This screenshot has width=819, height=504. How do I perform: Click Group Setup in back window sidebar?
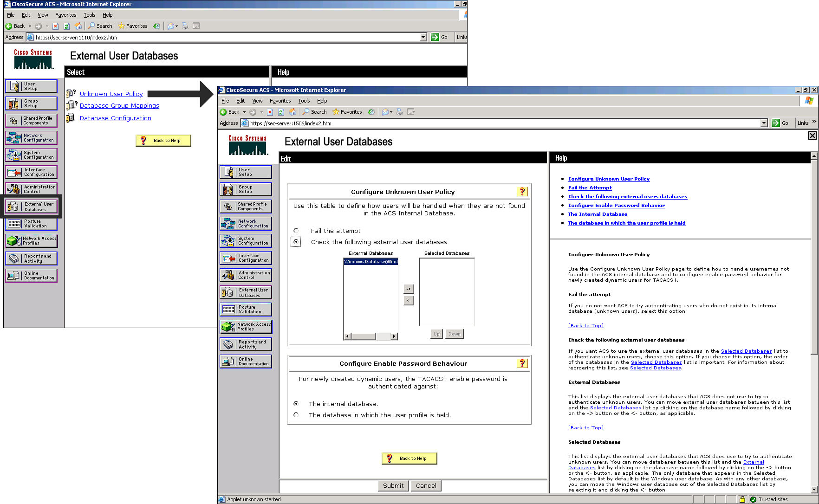pos(31,103)
